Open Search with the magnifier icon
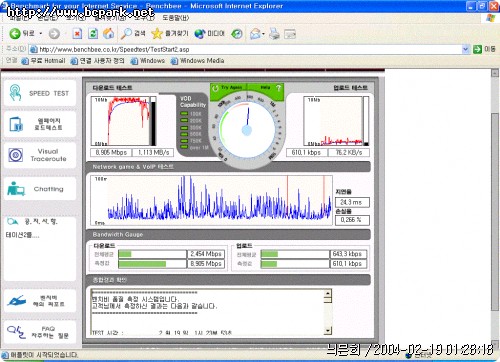Image resolution: width=500 pixels, height=362 pixels. pyautogui.click(x=133, y=33)
